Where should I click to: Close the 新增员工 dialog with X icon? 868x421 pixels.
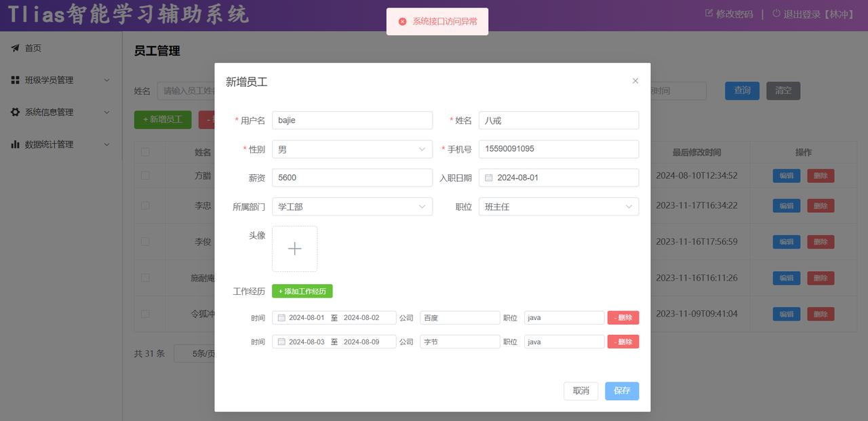[x=635, y=81]
